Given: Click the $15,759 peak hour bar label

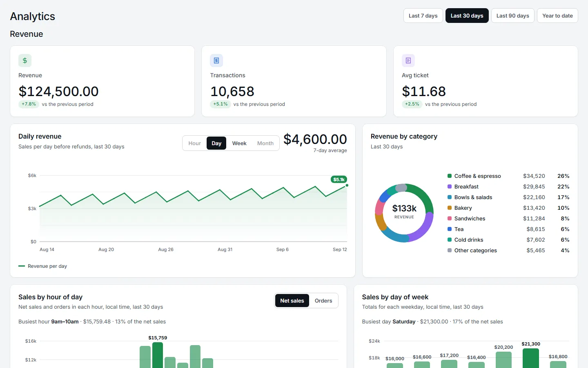Looking at the screenshot, I should click(158, 338).
